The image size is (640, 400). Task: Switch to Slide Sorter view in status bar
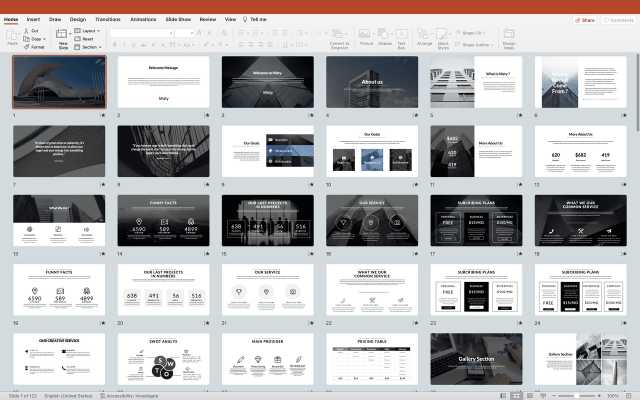click(x=516, y=395)
